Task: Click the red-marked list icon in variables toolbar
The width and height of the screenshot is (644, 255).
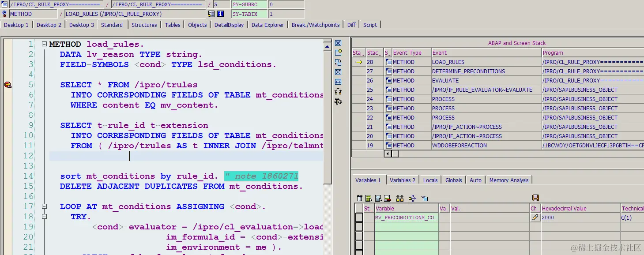Action: pyautogui.click(x=387, y=198)
